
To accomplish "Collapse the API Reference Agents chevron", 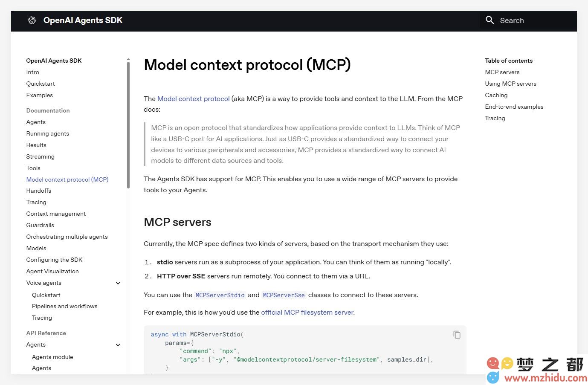I will (x=118, y=345).
